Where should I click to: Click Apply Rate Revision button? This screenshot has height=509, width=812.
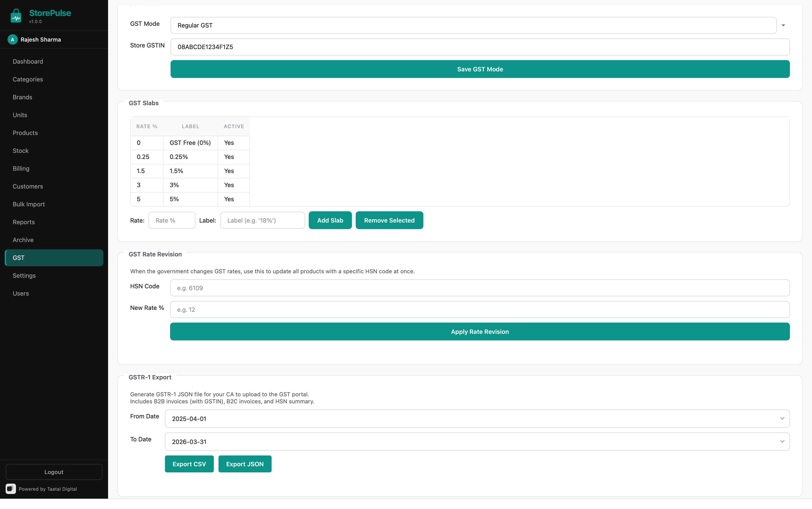[480, 331]
